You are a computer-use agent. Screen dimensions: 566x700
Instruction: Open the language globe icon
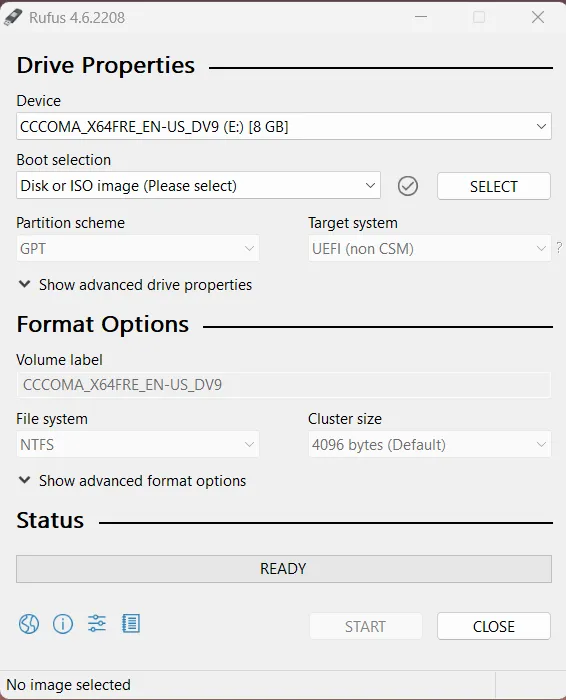point(29,624)
